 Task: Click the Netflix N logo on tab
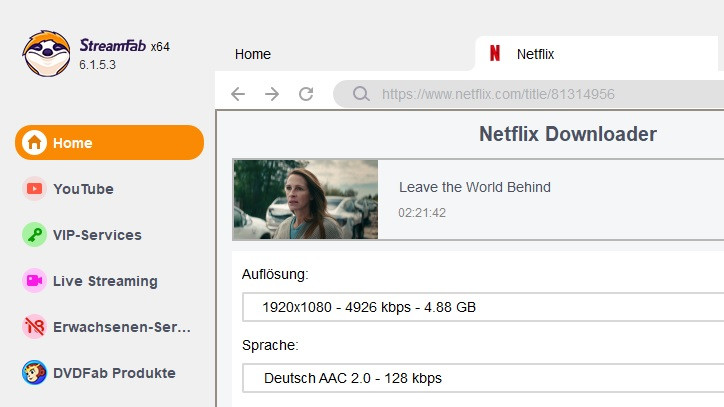click(494, 54)
